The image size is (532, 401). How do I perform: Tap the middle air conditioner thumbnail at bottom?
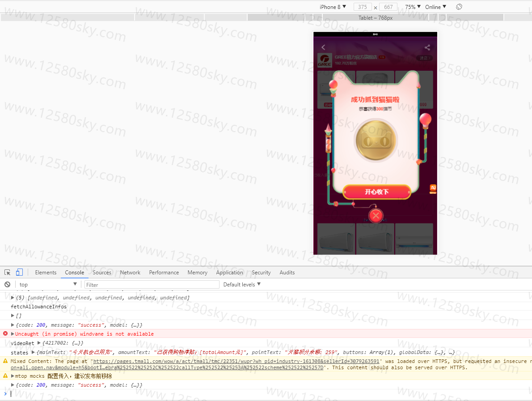(x=375, y=239)
